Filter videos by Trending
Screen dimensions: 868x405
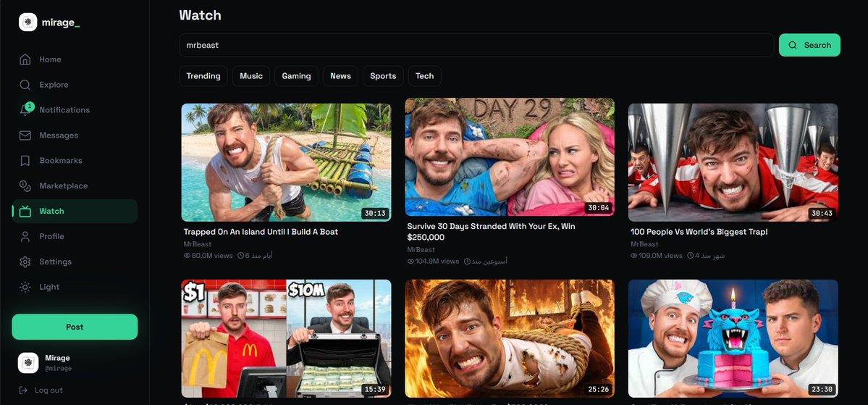click(x=203, y=76)
